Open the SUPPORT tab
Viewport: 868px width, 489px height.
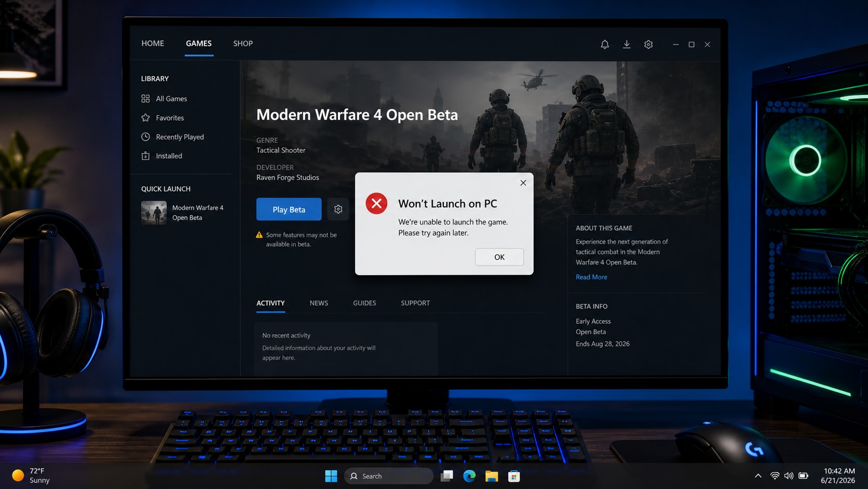415,303
